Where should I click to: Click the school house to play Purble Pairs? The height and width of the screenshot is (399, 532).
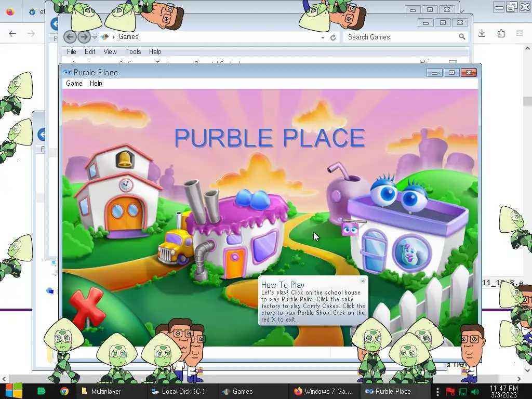pos(119,193)
